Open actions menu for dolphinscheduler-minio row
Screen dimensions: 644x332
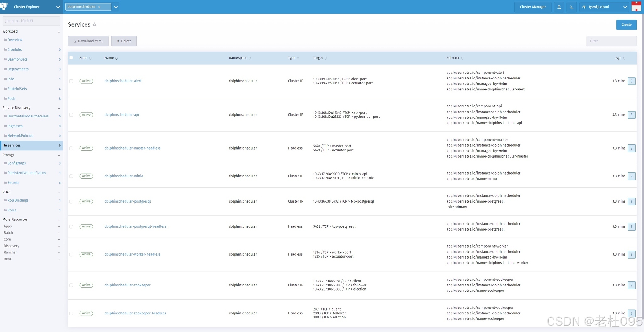631,176
